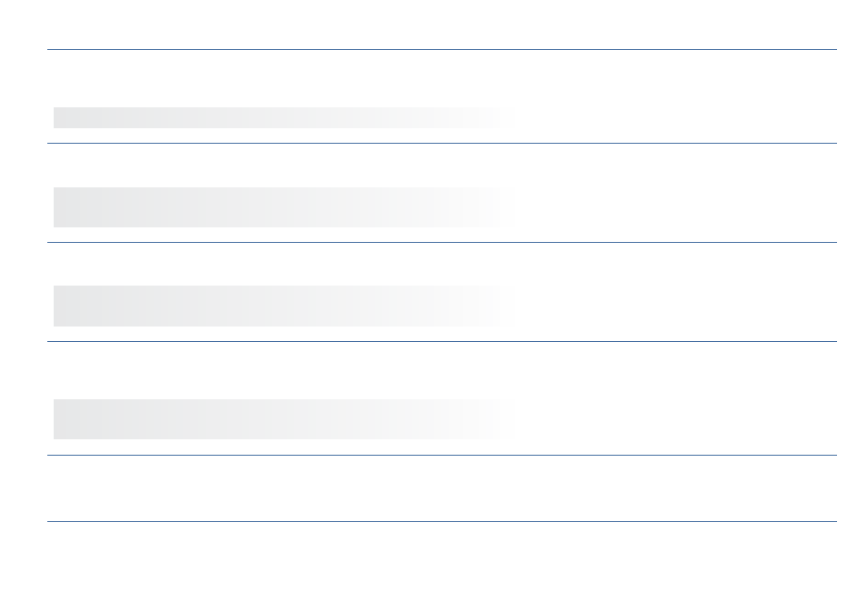
Task: Click the empty row between the last two dividers
Action: click(442, 488)
